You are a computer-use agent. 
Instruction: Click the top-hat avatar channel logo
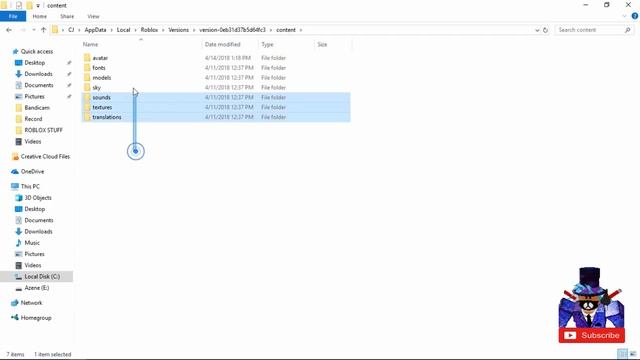pos(591,298)
